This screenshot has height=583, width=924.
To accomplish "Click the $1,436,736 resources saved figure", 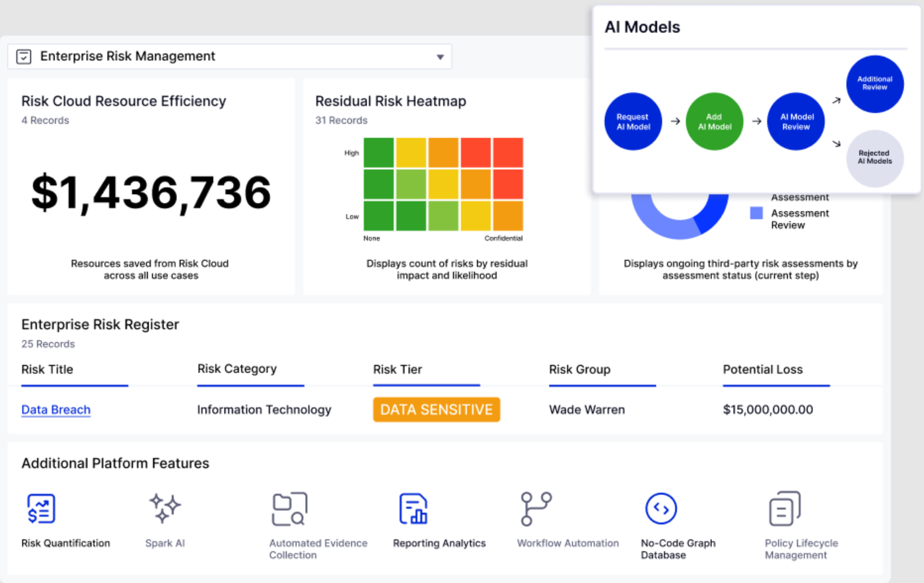I will 151,192.
